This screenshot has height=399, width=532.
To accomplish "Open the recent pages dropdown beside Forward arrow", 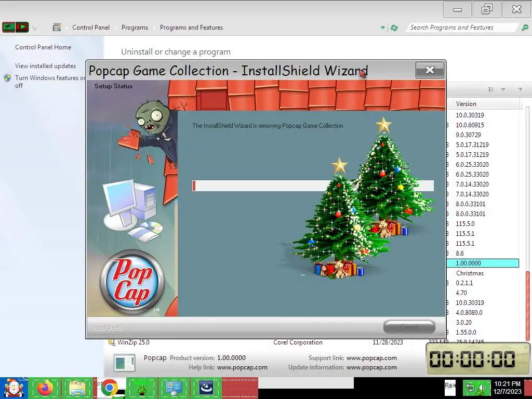I will coord(34,28).
